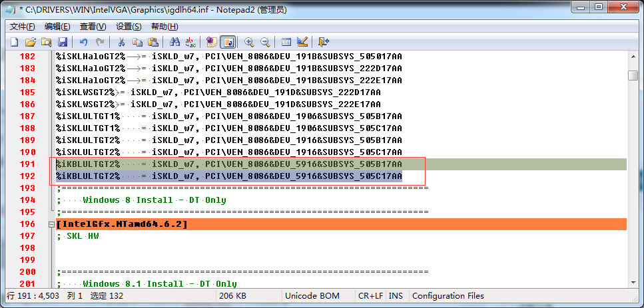This screenshot has height=308, width=644.
Task: Click the Zoom out magnifier icon
Action: pos(264,42)
